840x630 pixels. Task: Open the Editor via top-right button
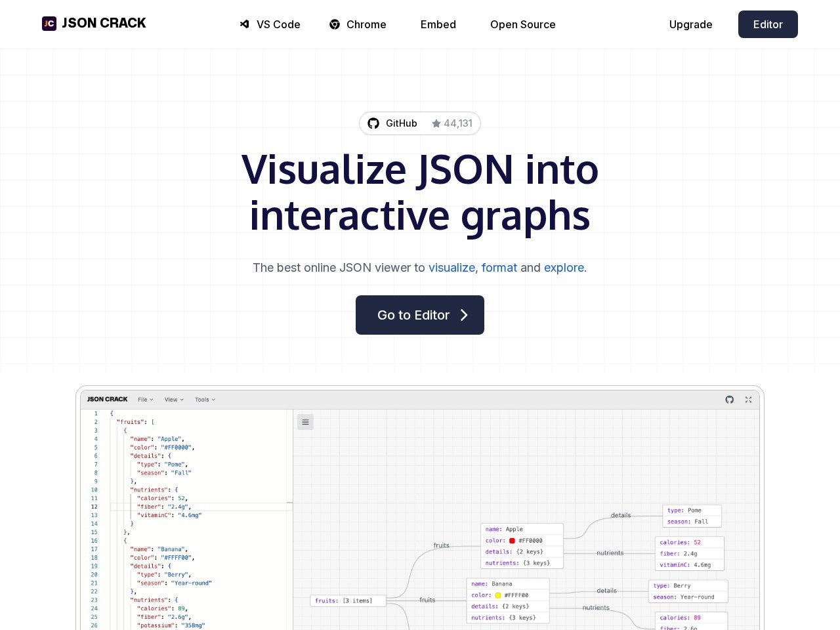(768, 24)
